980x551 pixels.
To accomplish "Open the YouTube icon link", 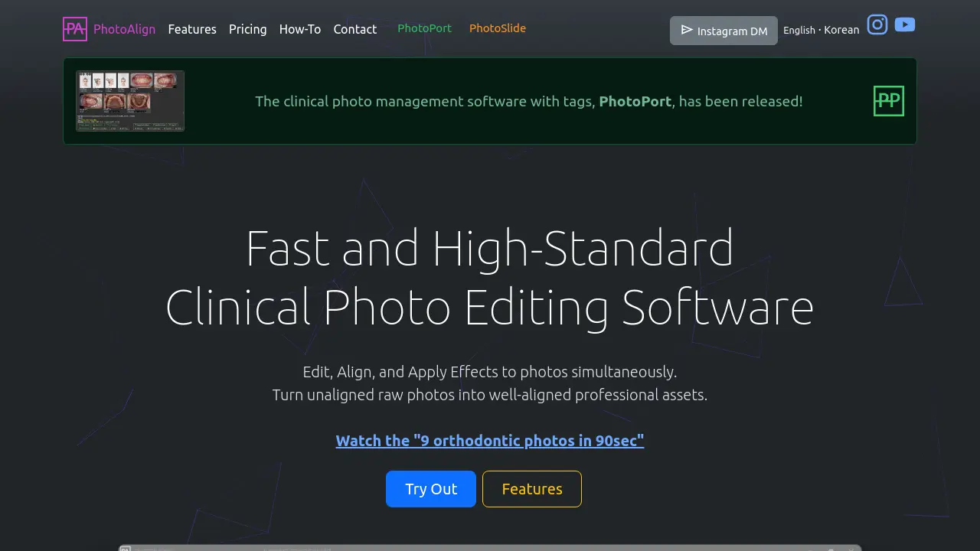I will (x=905, y=24).
